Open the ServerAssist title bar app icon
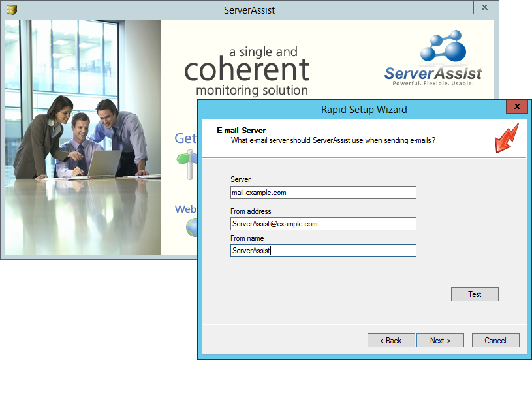Viewport: 532px width, 402px height. point(12,10)
